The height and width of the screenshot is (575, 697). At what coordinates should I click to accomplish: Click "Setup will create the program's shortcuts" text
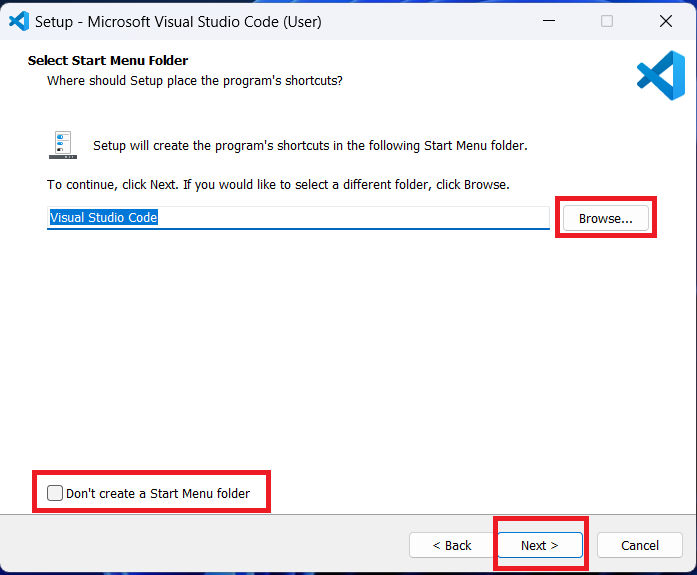pyautogui.click(x=310, y=146)
